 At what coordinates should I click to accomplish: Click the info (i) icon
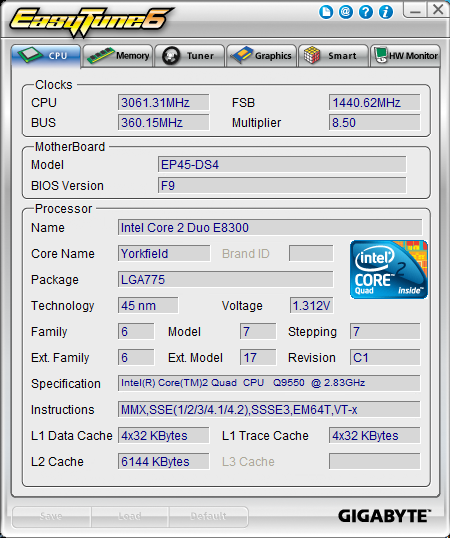coord(386,12)
